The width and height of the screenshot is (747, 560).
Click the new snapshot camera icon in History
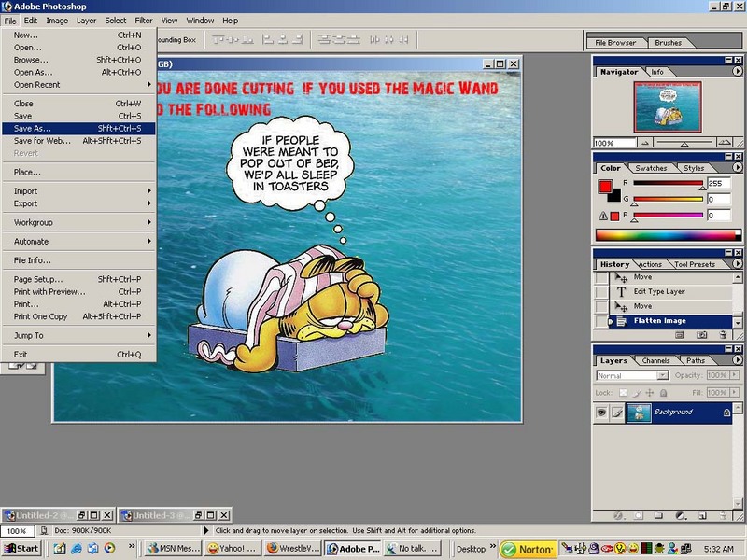702,335
